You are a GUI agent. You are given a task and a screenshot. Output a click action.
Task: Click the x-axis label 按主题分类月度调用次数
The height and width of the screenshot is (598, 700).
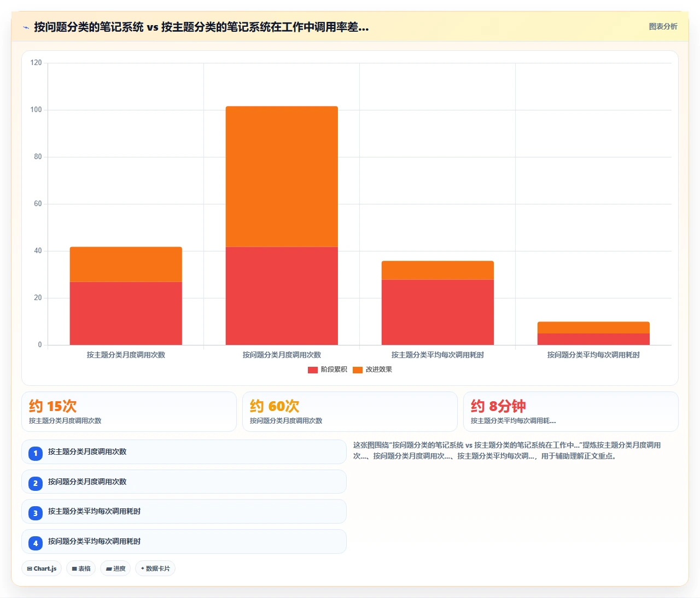click(x=126, y=355)
